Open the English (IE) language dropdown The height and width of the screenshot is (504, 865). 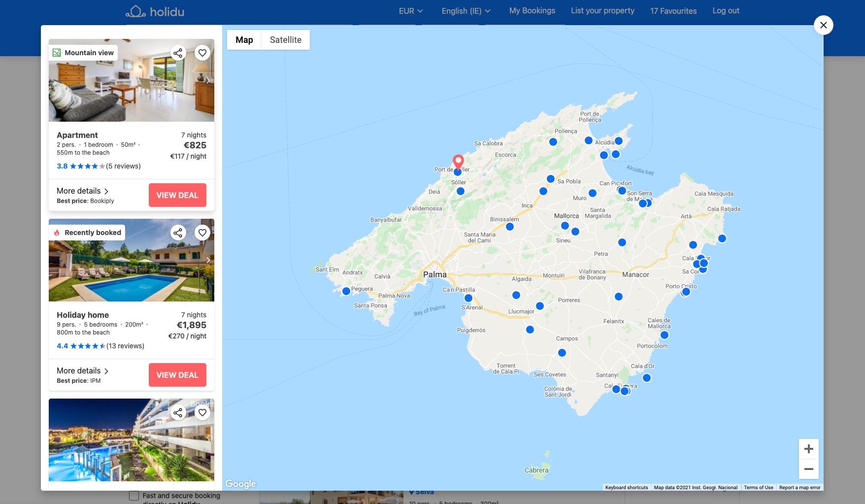pyautogui.click(x=466, y=11)
